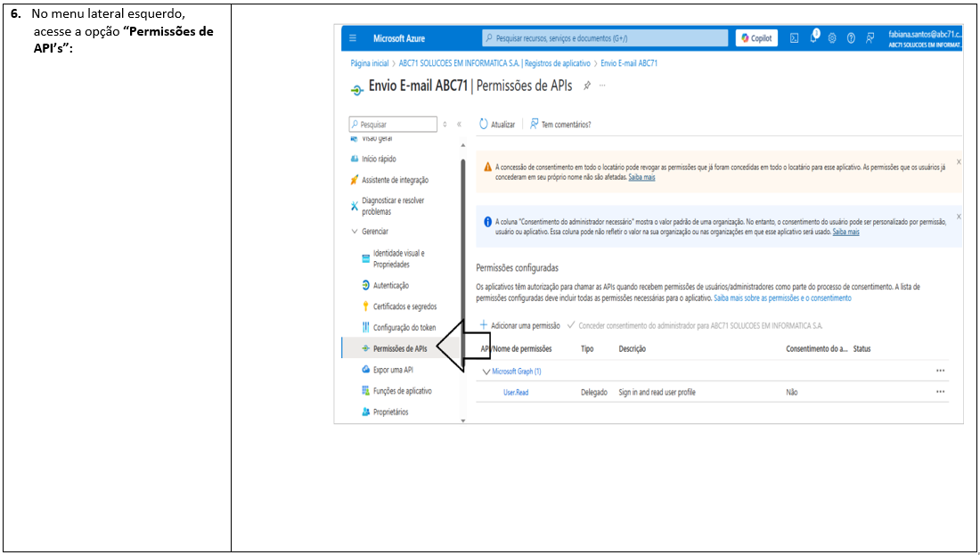Select Autenticação in the side menu
The height and width of the screenshot is (555, 980).
point(390,286)
